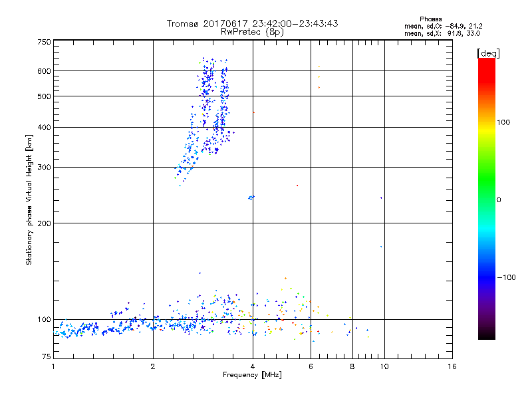Click the y-axis tick label '400'
Viewport: 532px width, 399px height.
click(44, 127)
